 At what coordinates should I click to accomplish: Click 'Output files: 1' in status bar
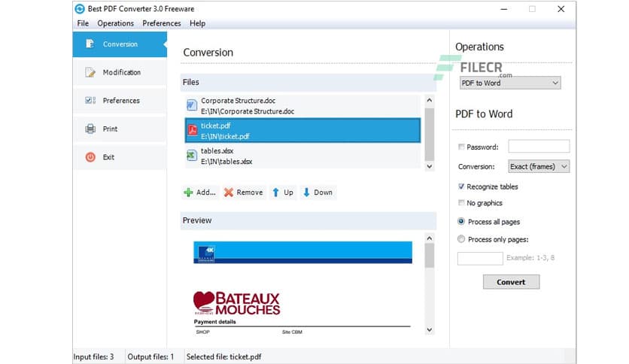[150, 356]
